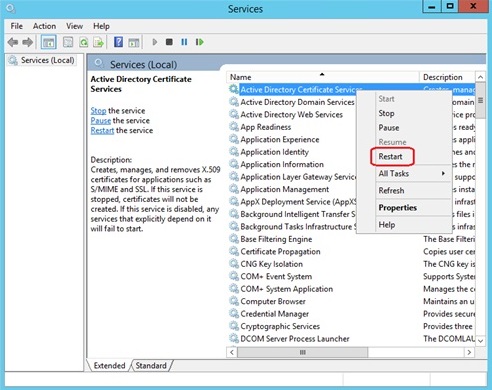Switch to the Standard tab
This screenshot has width=492, height=390.
pos(151,366)
